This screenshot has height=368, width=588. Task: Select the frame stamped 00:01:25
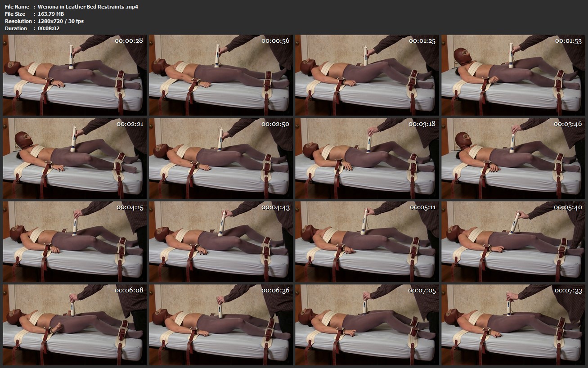367,76
